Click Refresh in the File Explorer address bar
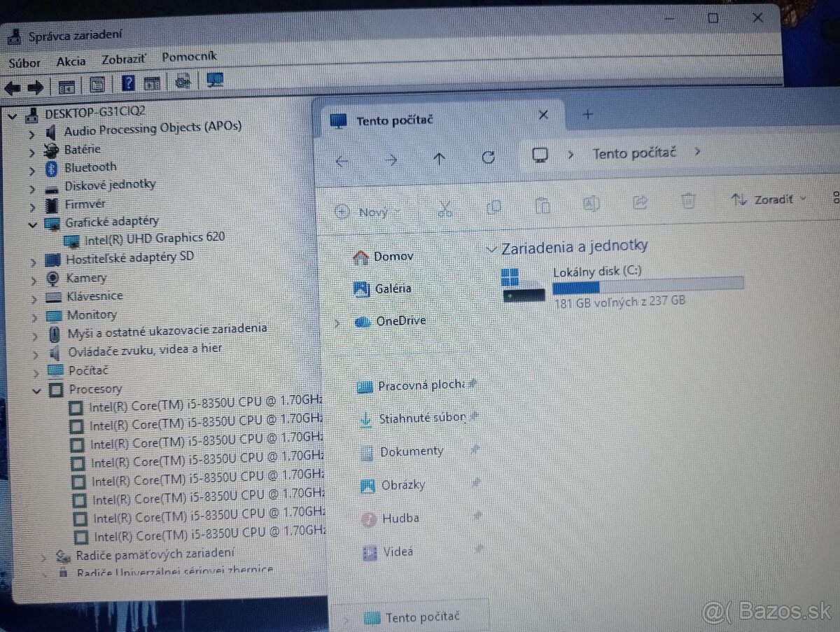 pos(489,157)
